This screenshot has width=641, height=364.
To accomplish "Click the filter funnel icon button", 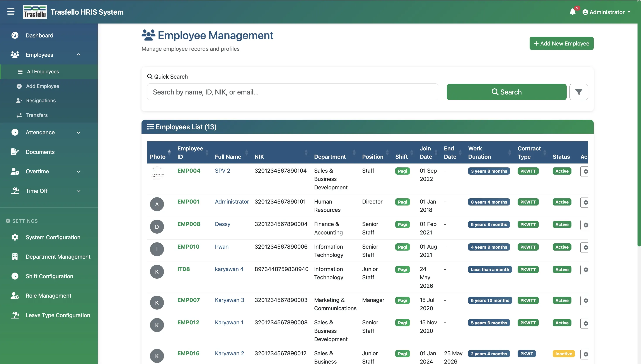I will 578,92.
